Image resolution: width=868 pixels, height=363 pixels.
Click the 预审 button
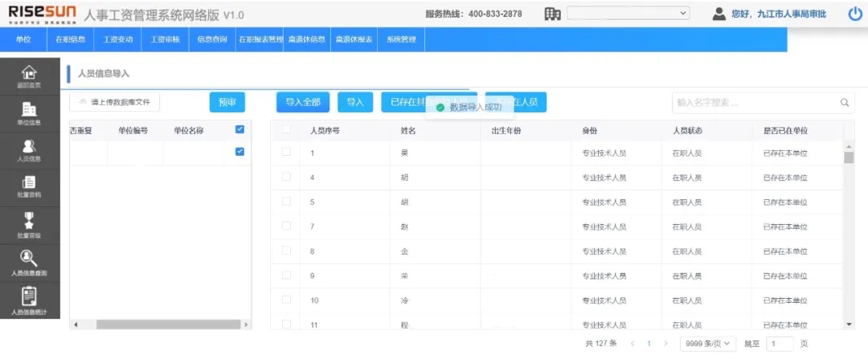tap(227, 102)
